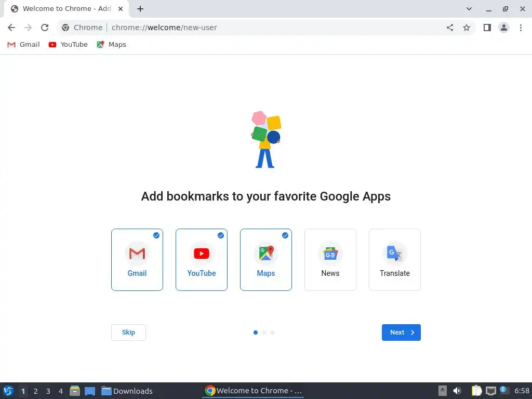Image resolution: width=532 pixels, height=399 pixels.
Task: Open the YouTube bookmark in bookmarks bar
Action: tap(68, 45)
